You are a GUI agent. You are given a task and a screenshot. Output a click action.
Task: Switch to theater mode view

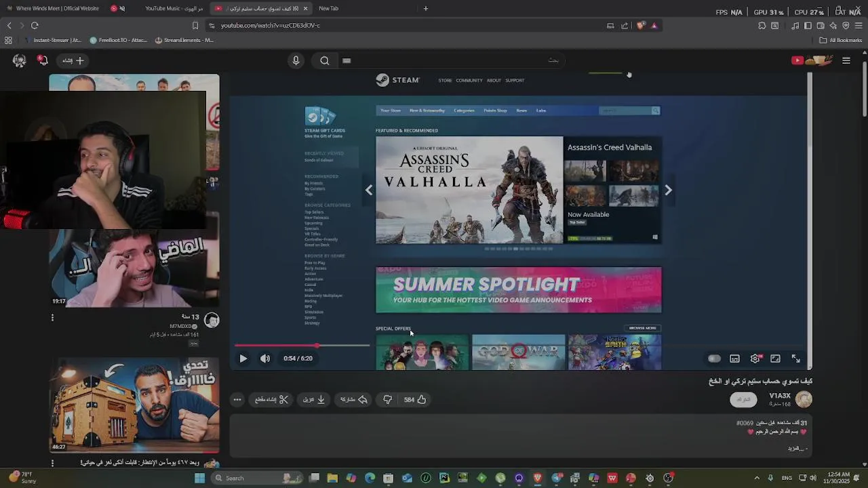click(775, 359)
